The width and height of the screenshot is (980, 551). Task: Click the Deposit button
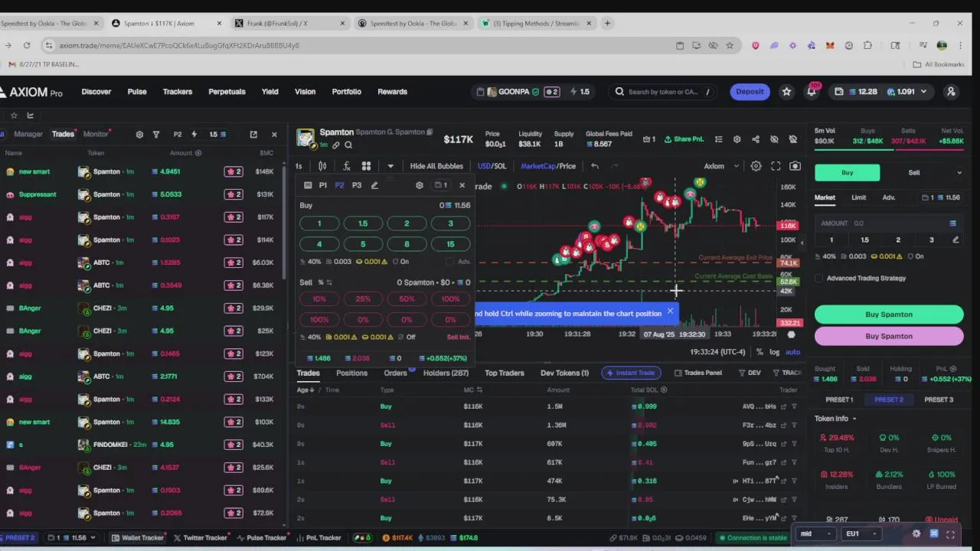750,92
